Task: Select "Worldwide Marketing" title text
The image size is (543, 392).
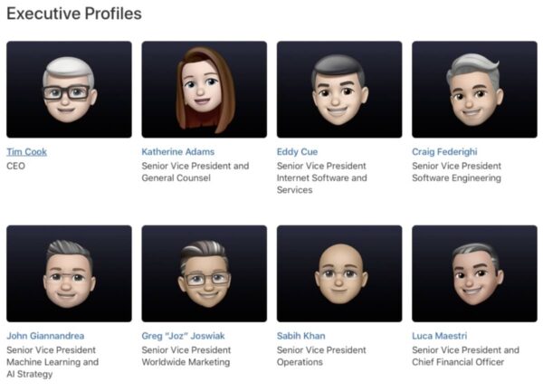Action: click(x=186, y=362)
